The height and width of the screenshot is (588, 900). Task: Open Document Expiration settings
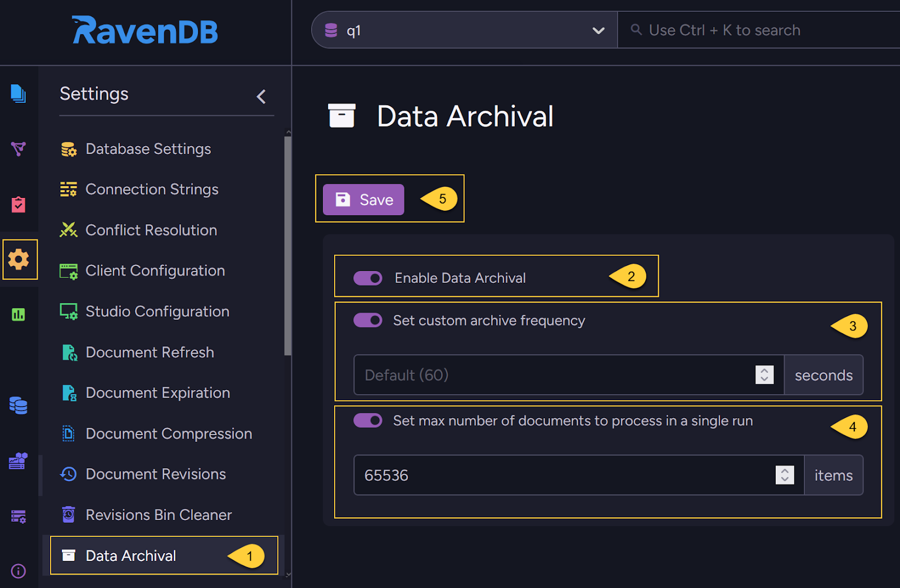(157, 393)
